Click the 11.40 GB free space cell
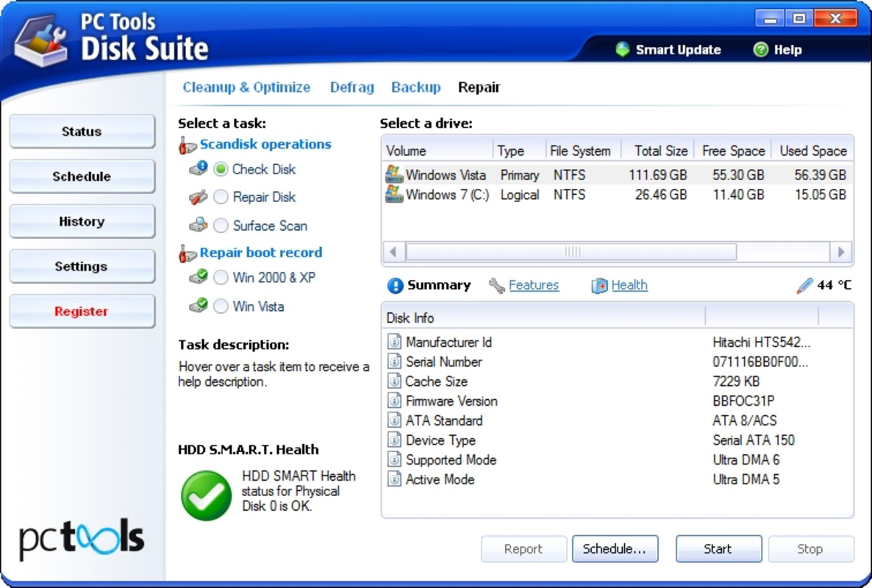The width and height of the screenshot is (872, 588). pyautogui.click(x=738, y=195)
